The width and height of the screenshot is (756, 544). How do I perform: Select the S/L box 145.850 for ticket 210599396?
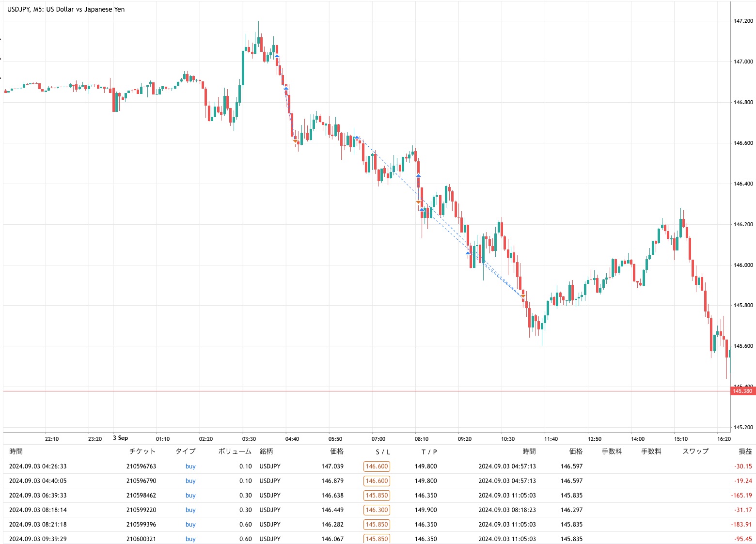tap(377, 525)
